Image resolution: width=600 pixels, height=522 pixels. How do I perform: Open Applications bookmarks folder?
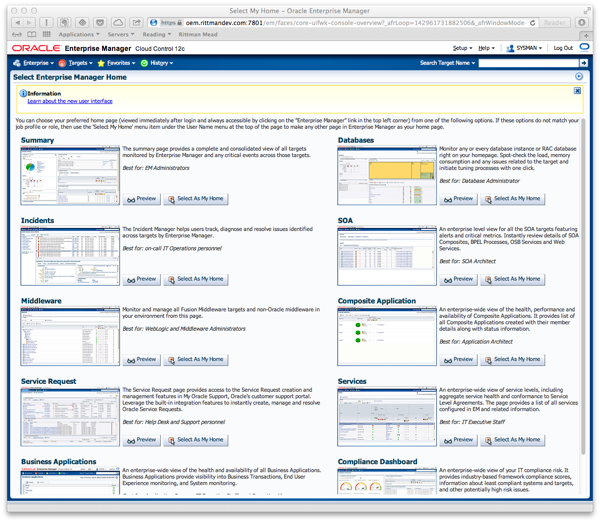tap(79, 34)
